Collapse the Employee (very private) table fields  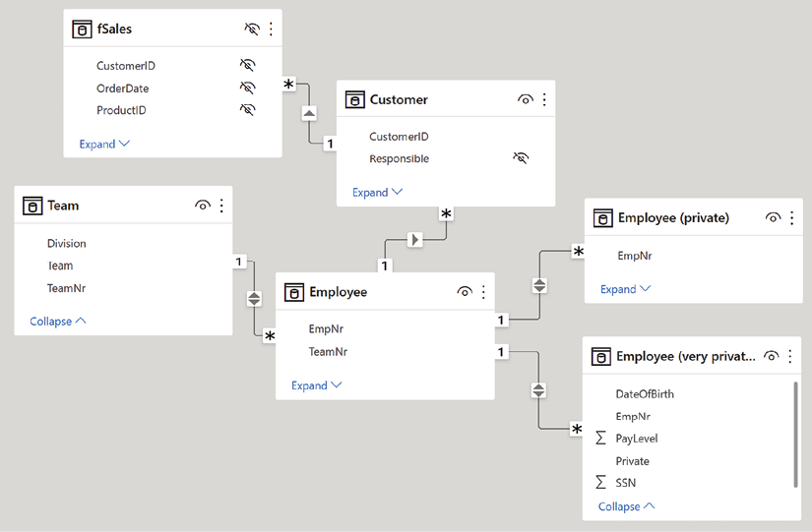click(626, 506)
